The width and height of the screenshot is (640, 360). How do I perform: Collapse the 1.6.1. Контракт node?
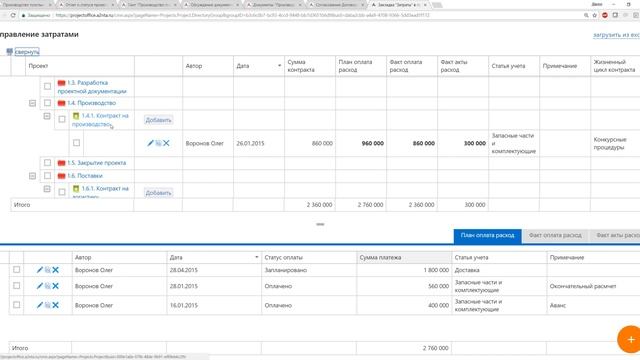pyautogui.click(x=47, y=189)
